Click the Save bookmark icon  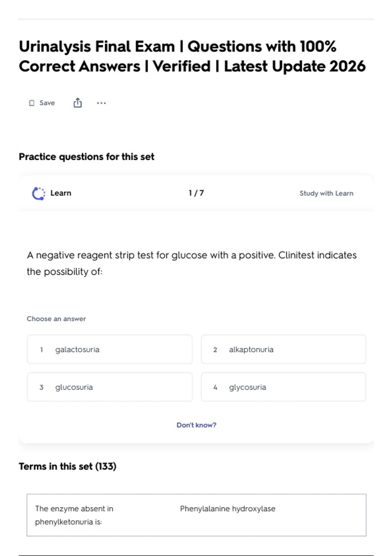(32, 103)
